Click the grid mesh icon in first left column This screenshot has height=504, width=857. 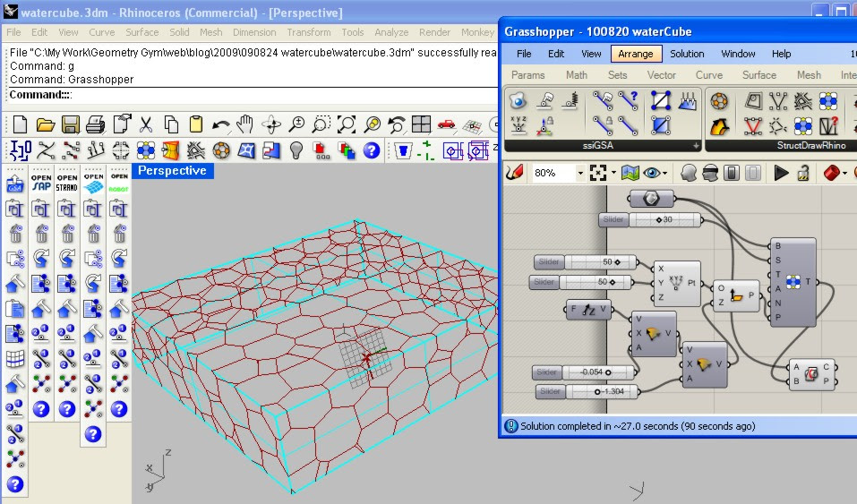pyautogui.click(x=14, y=359)
